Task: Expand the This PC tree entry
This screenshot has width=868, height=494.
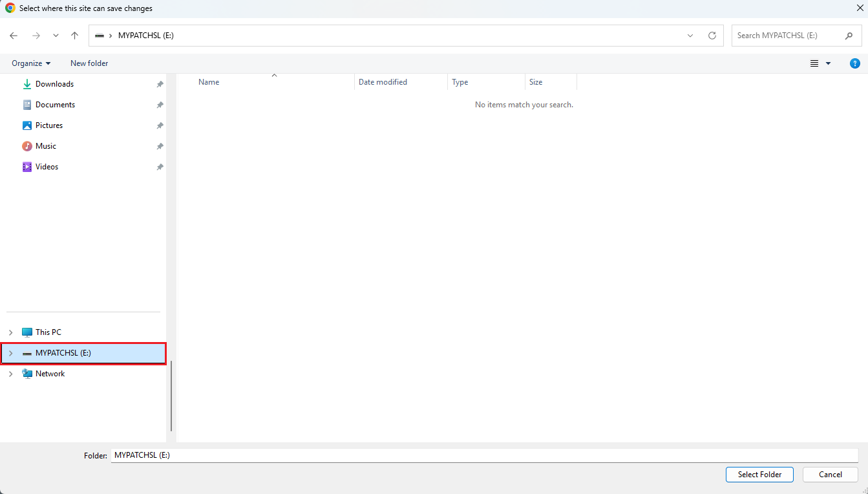Action: 10,332
